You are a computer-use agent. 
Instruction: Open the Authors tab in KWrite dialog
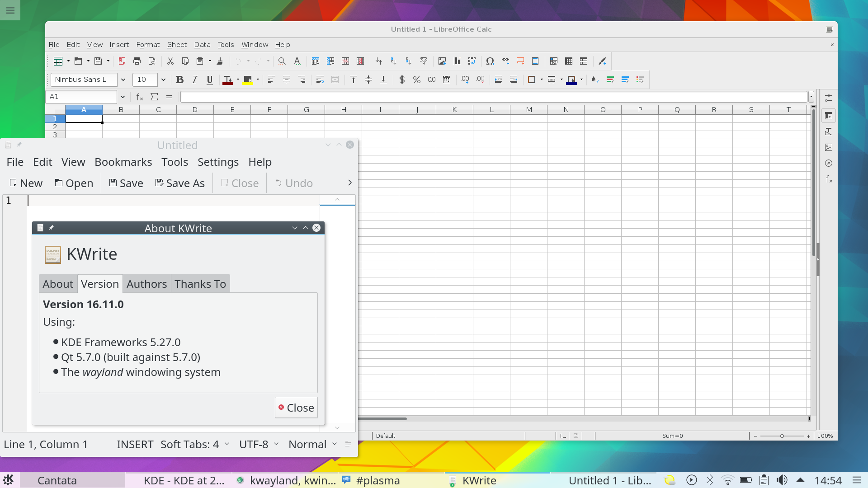146,283
